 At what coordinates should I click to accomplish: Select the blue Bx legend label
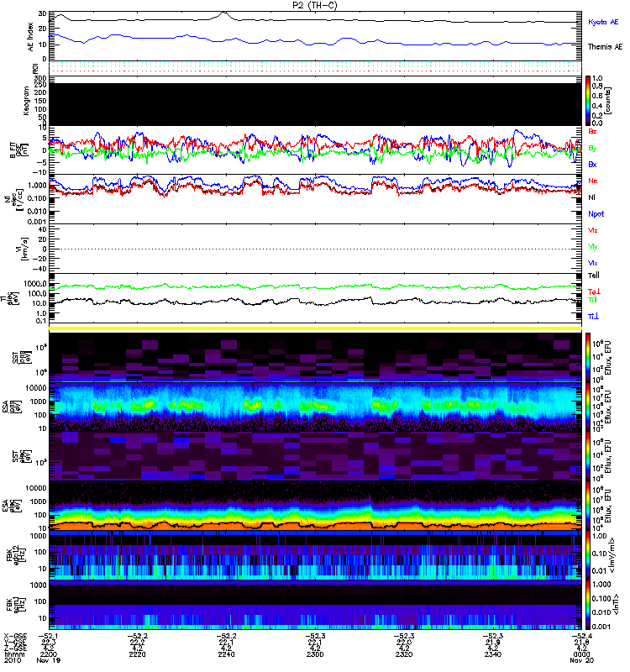tap(592, 165)
